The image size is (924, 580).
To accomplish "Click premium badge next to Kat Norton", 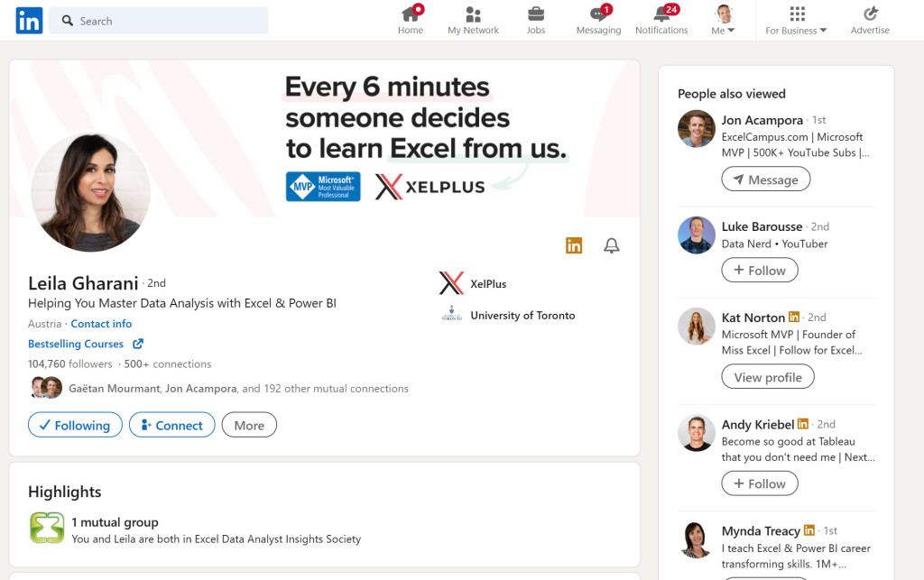I will 794,317.
